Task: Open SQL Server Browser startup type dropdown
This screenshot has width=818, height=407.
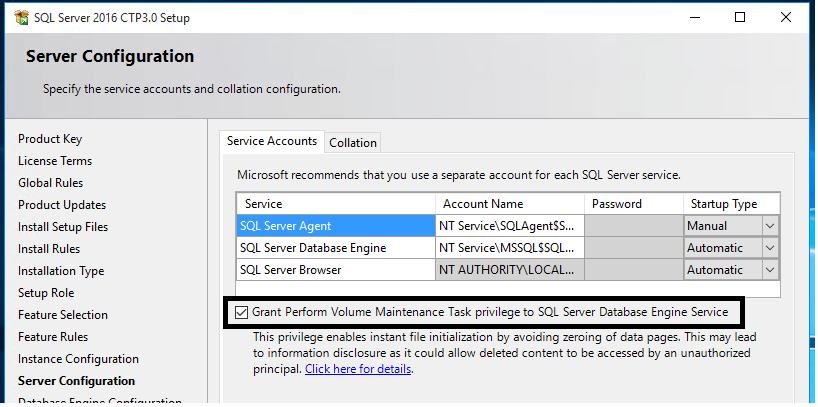Action: pos(769,270)
